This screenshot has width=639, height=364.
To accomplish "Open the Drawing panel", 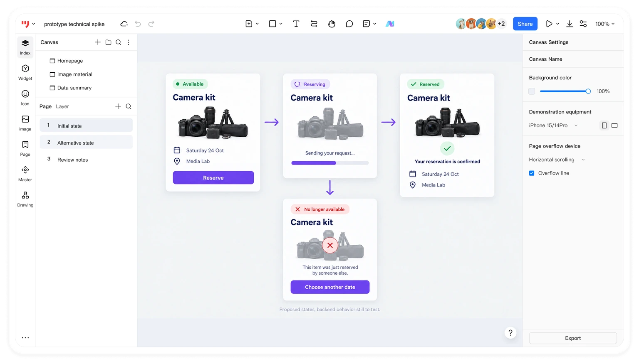I will pyautogui.click(x=25, y=199).
